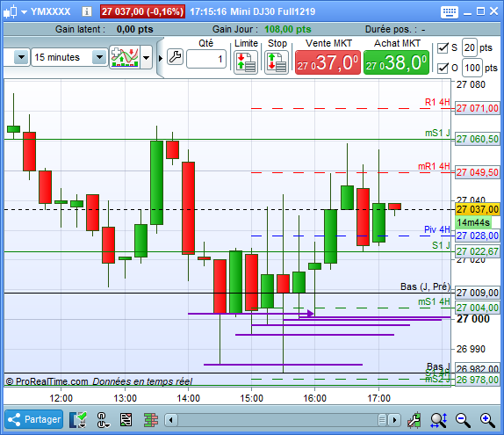The width and height of the screenshot is (504, 435).
Task: Click the zoom in magnifier icon
Action: (x=487, y=420)
